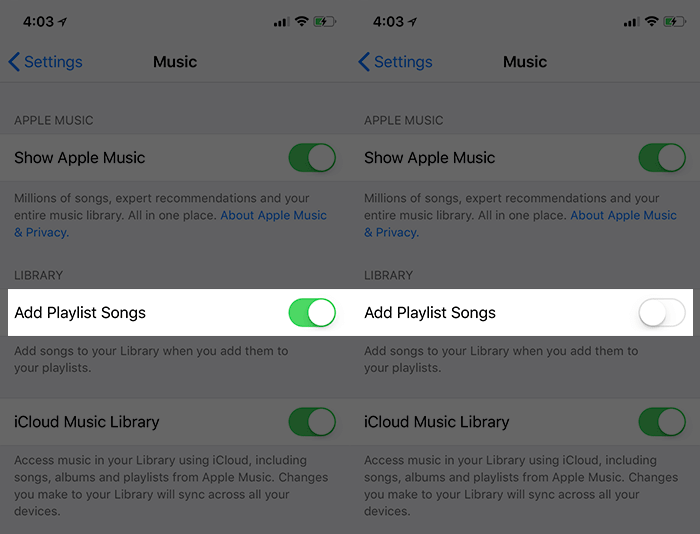This screenshot has height=534, width=700.
Task: Tap the Music title on left screen
Action: 175,62
